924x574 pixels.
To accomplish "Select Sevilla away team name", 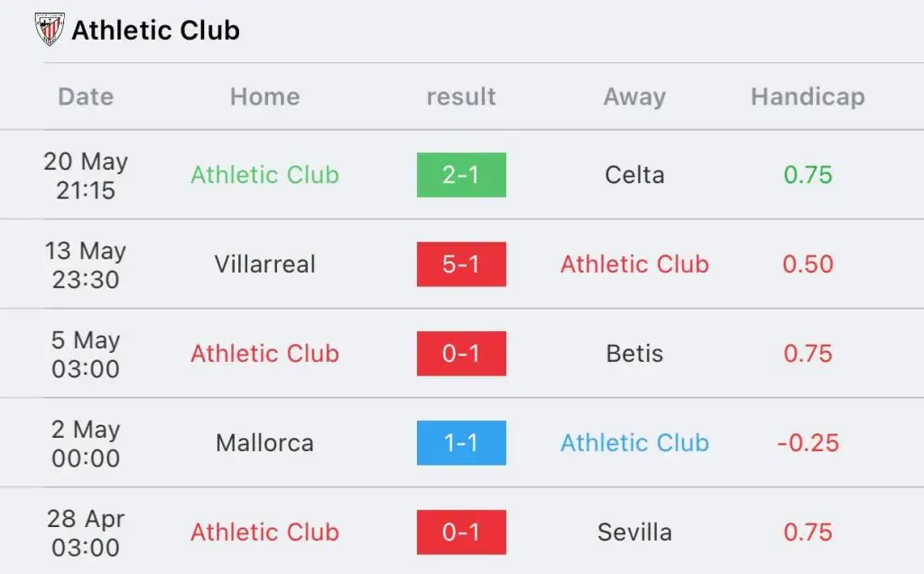I will tap(634, 532).
